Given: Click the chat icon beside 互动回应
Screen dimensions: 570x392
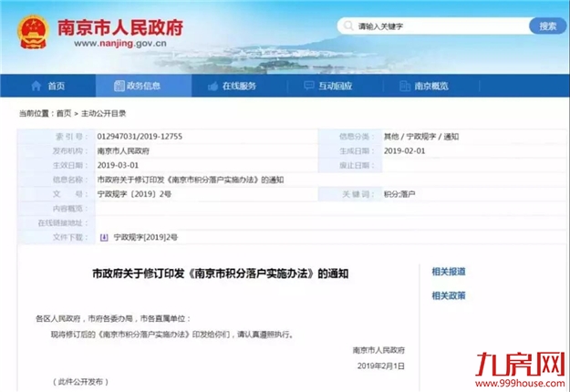Looking at the screenshot, I should tap(308, 86).
